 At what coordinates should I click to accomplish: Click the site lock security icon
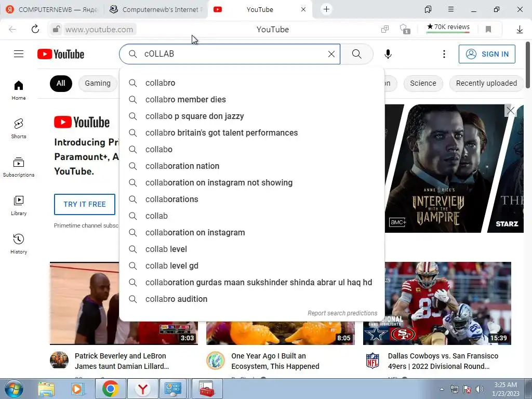coord(56,29)
